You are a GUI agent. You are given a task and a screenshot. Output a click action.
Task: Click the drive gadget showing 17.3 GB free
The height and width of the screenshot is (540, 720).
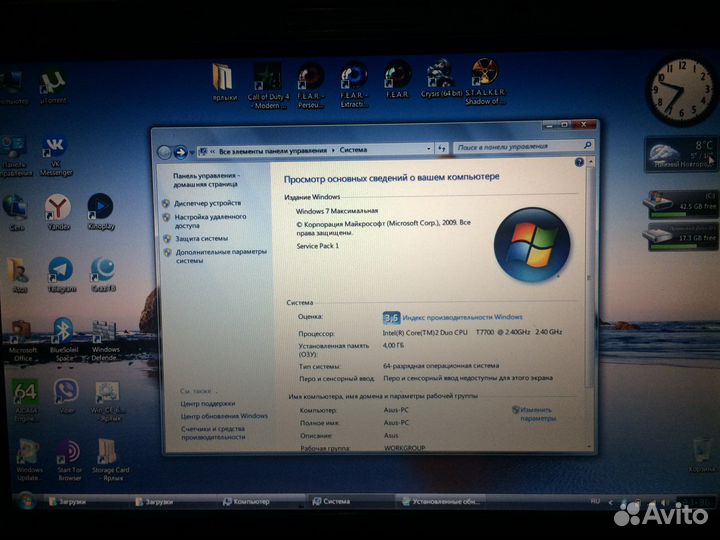tap(681, 236)
